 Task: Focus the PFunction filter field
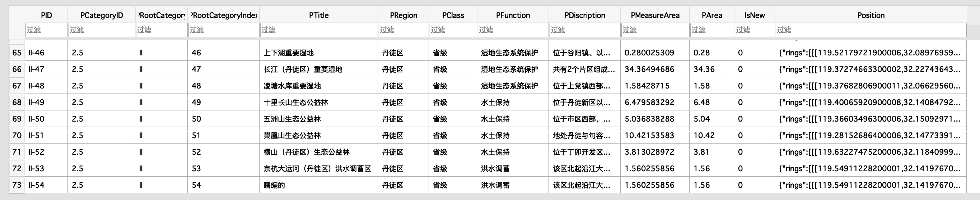[x=513, y=30]
